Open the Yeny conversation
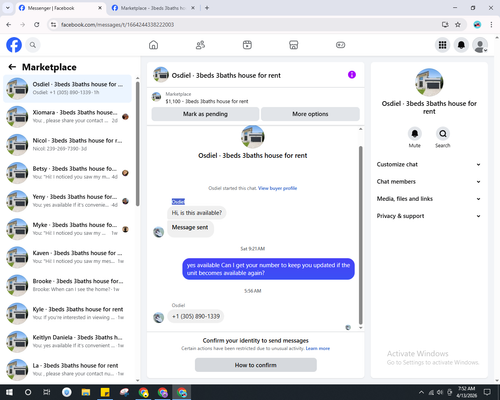The width and height of the screenshot is (500, 400). [67, 201]
